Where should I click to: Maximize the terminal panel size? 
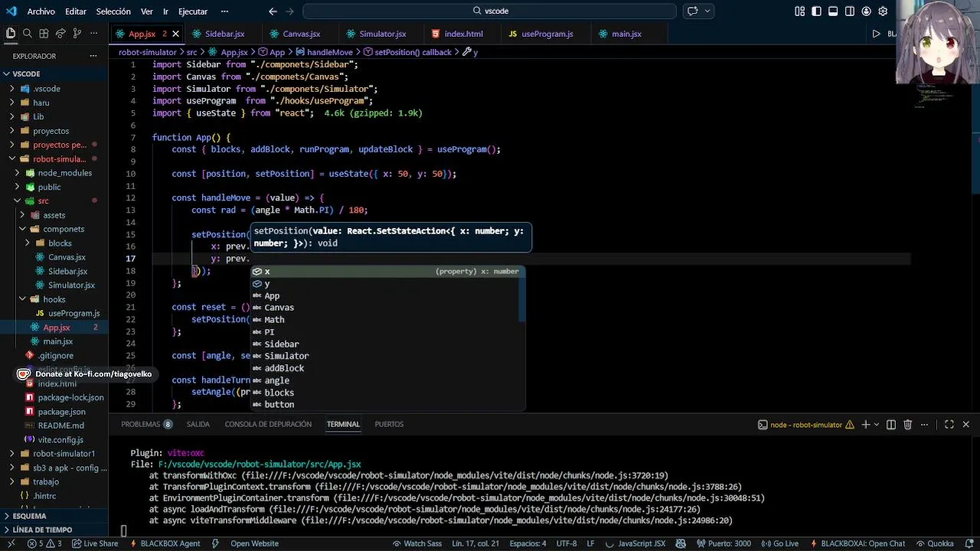tap(949, 425)
